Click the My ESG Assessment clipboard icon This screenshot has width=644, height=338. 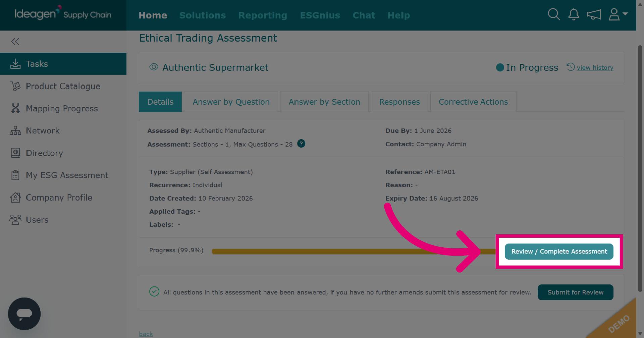15,175
